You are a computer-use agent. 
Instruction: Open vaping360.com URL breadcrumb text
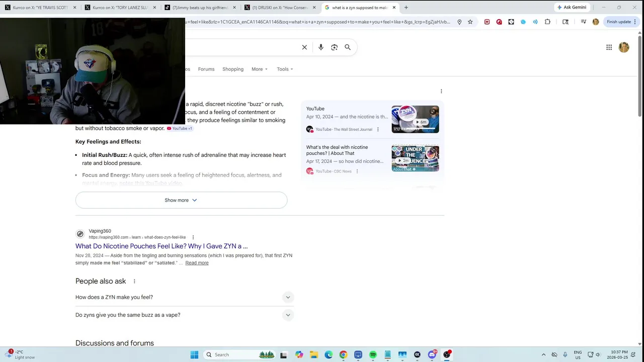[137, 237]
